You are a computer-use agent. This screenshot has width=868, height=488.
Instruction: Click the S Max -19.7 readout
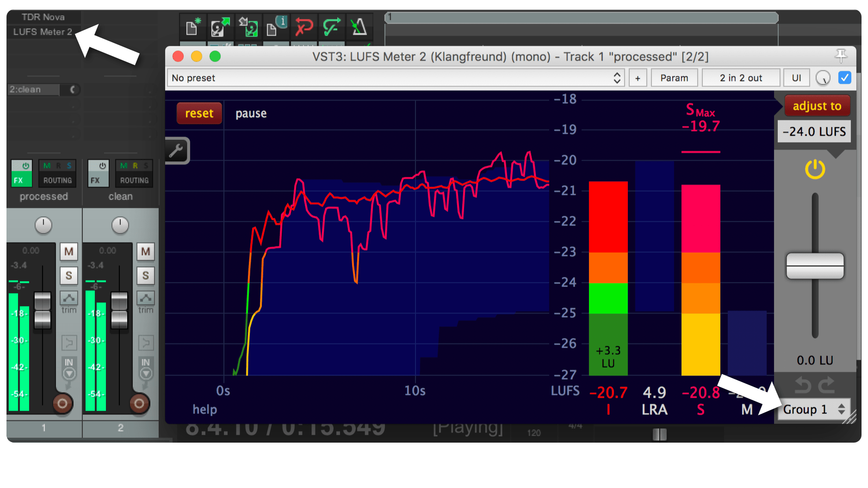pyautogui.click(x=701, y=118)
